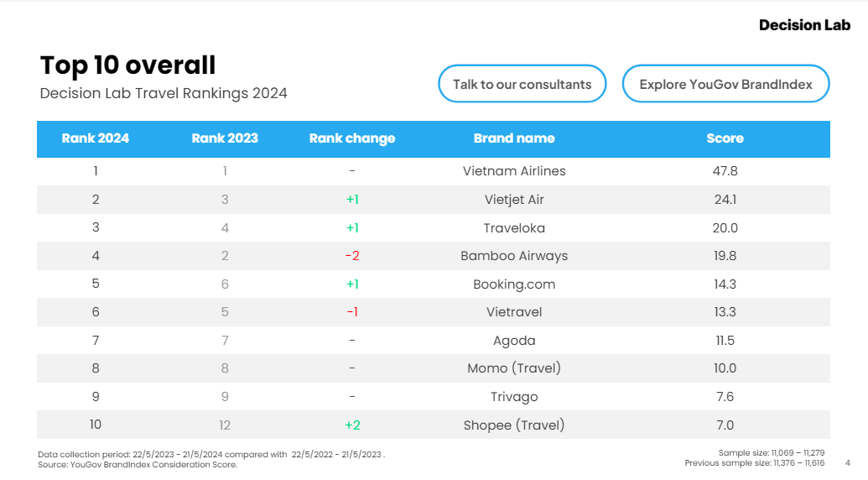This screenshot has height=480, width=868.
Task: Select the Agoda brand cell
Action: pyautogui.click(x=514, y=341)
